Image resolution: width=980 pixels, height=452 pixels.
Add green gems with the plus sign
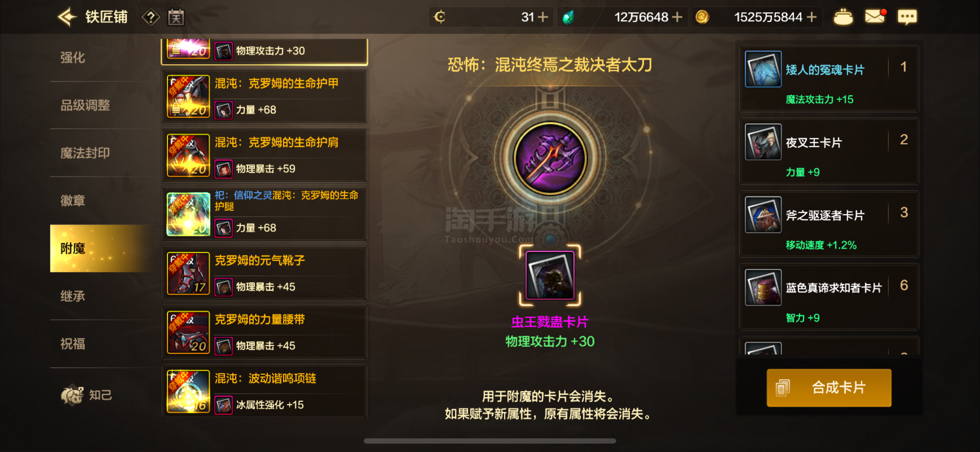click(677, 17)
